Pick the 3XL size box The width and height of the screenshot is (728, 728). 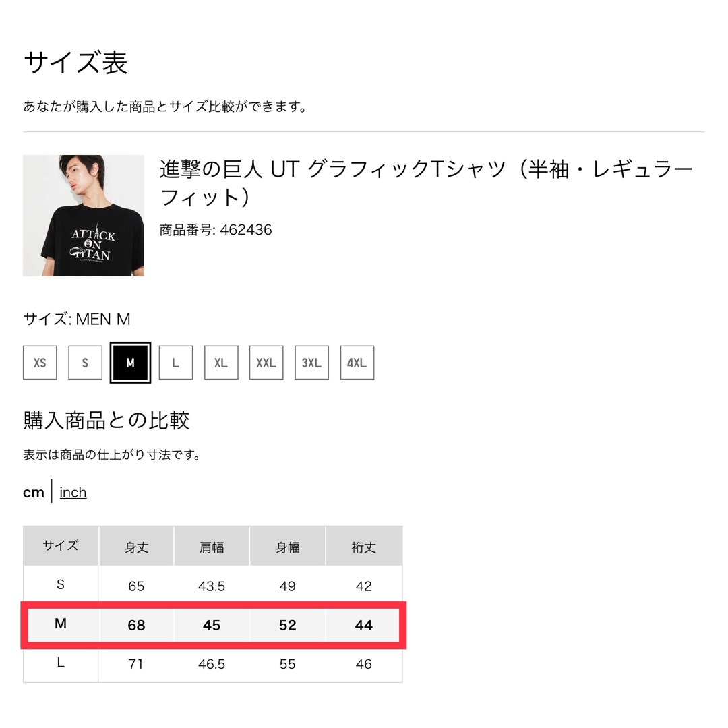[x=311, y=363]
